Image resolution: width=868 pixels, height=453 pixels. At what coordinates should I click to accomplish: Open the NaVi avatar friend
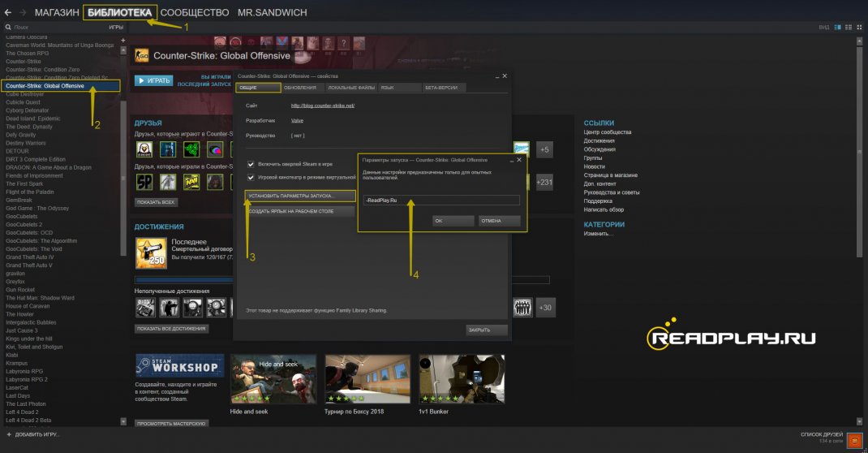click(191, 182)
